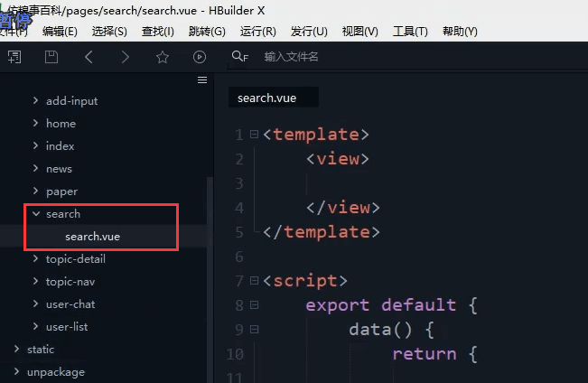
Task: Expand the topic-detail folder chevron
Action: [x=35, y=258]
